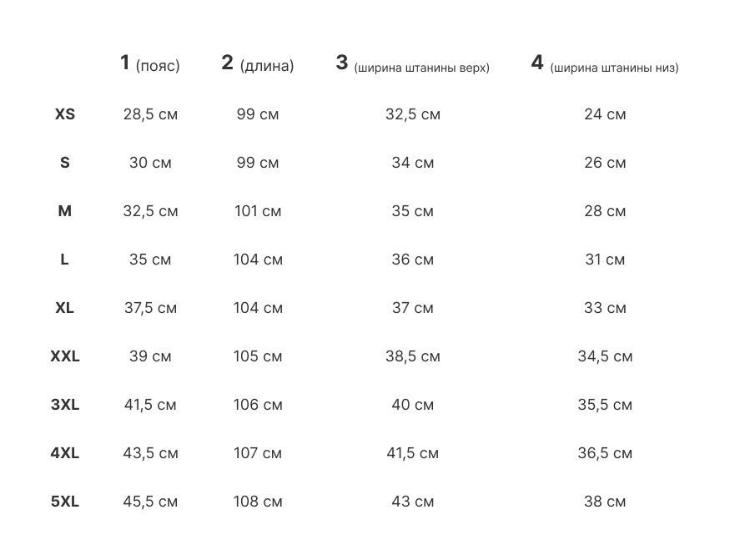Click the XS size row label
Screen dimensions: 730x560
tap(65, 114)
